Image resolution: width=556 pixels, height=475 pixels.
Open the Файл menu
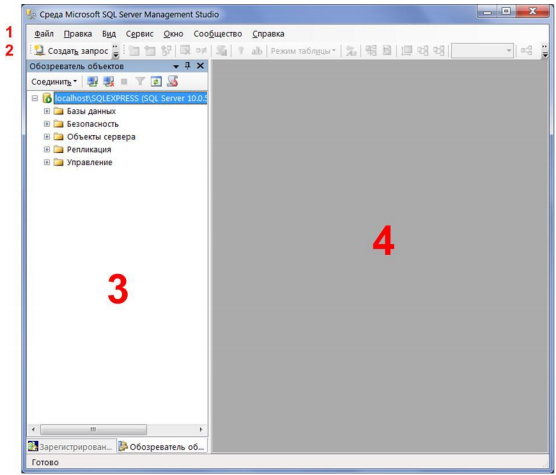[x=44, y=34]
